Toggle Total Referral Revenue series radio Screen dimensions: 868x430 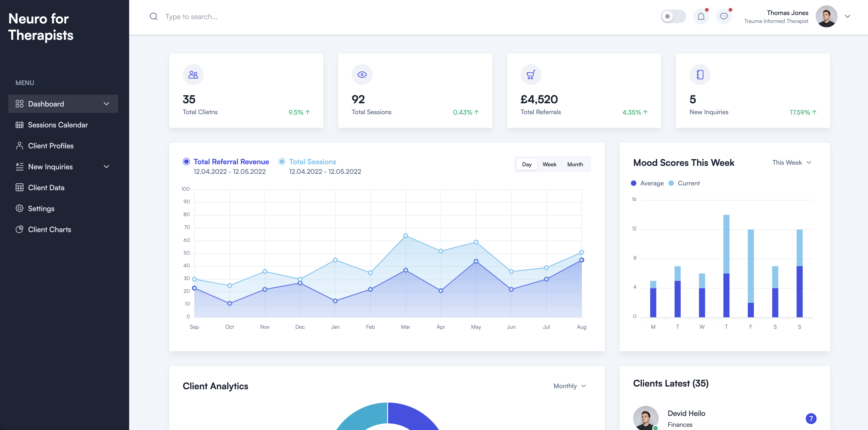[x=186, y=162]
